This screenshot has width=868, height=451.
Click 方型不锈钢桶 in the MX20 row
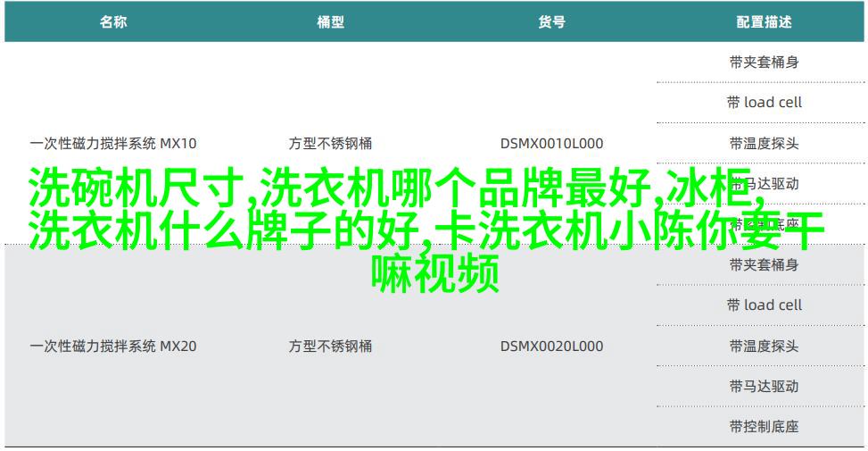(330, 346)
